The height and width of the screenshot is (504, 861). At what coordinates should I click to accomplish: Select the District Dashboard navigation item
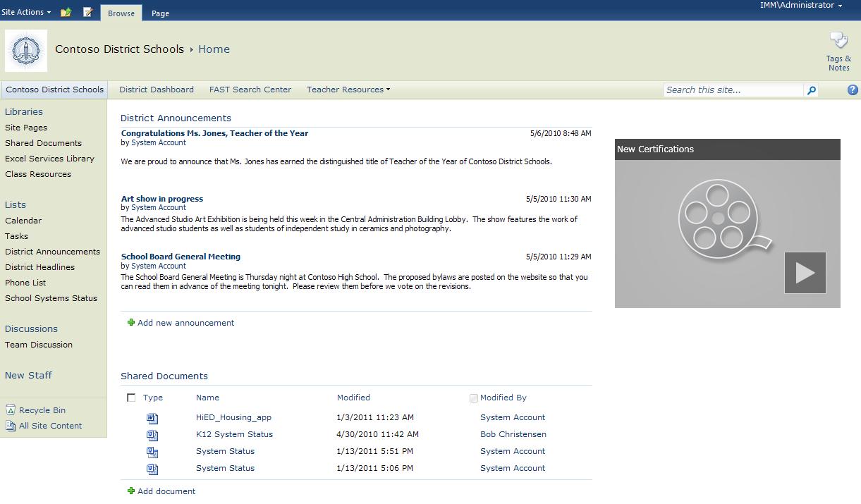coord(157,90)
